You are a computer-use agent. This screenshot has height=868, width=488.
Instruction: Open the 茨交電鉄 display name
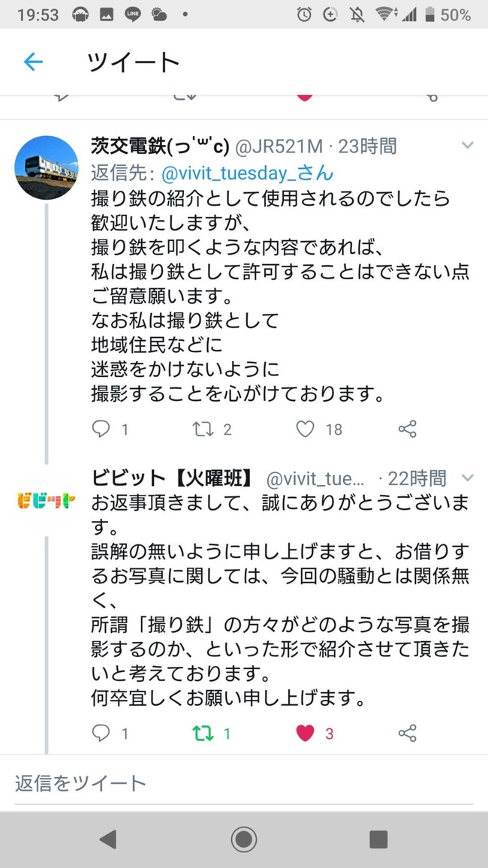160,146
